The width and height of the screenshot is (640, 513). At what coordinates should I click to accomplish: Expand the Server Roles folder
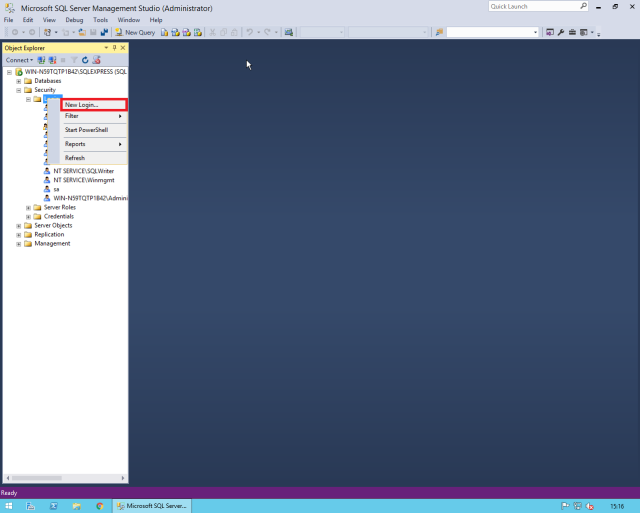(28, 207)
